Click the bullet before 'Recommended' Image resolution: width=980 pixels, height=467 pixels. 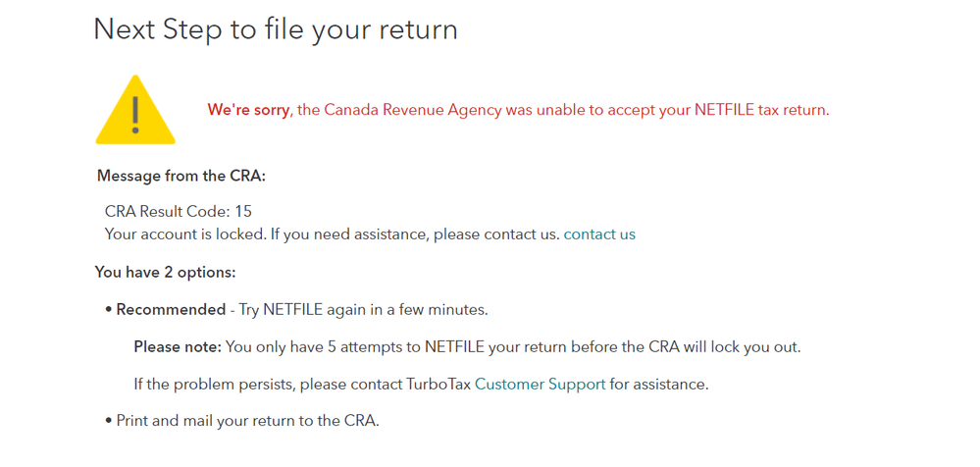(109, 310)
